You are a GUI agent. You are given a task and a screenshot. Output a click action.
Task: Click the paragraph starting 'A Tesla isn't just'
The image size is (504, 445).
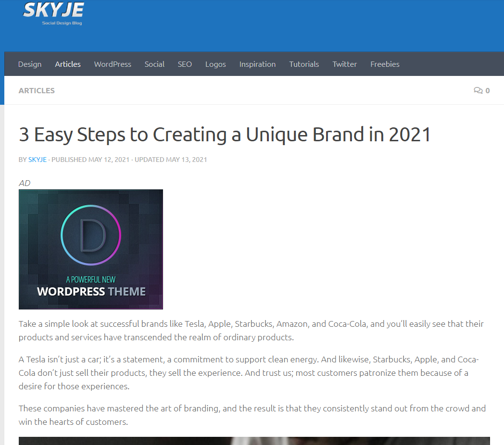(249, 373)
